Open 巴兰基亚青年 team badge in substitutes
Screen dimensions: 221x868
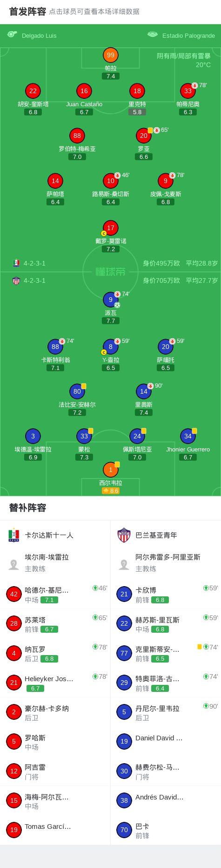click(x=124, y=535)
